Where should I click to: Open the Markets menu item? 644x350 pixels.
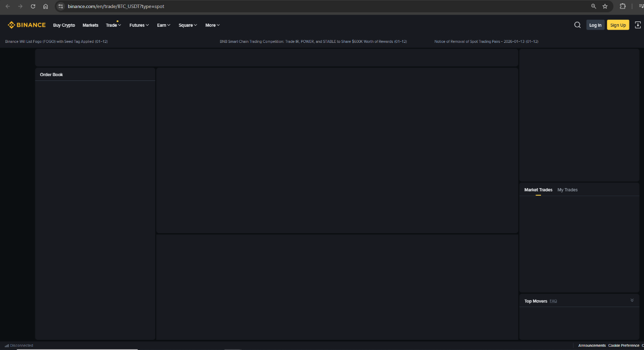point(90,25)
